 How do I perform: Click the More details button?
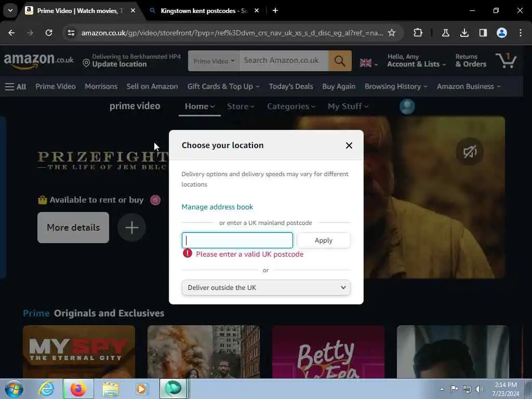(x=73, y=228)
